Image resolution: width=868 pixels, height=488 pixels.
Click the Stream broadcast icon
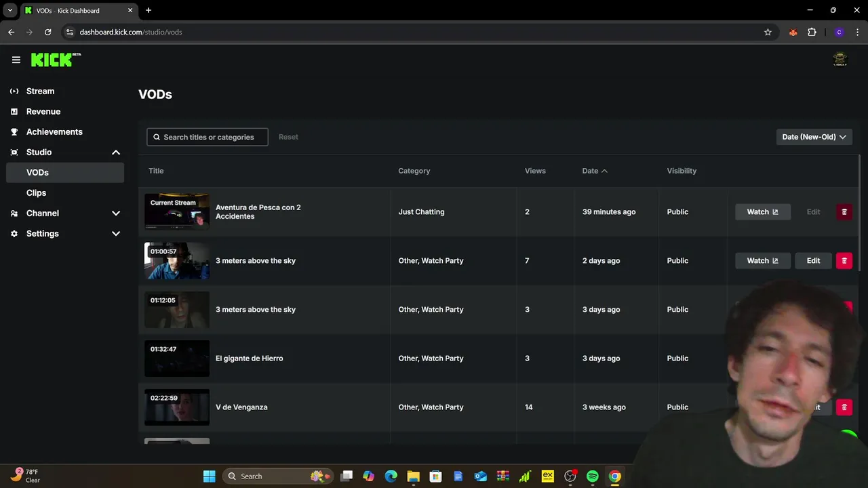coord(14,91)
